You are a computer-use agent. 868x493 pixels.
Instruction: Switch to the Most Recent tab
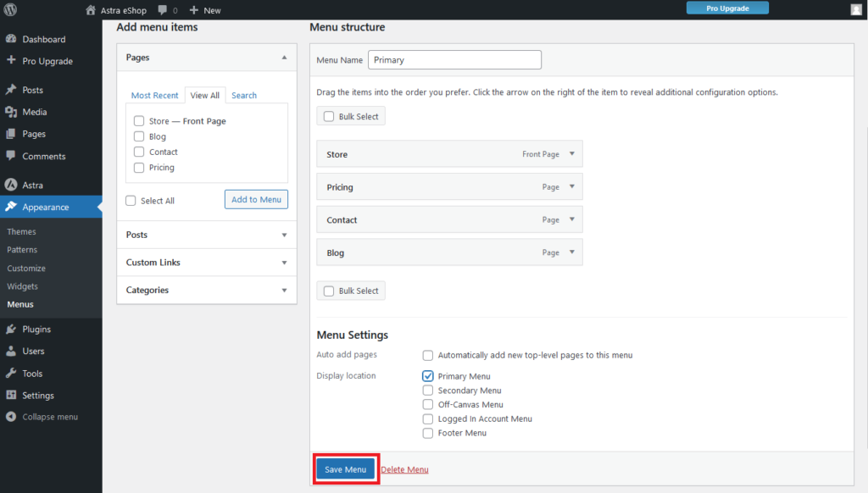(x=154, y=96)
